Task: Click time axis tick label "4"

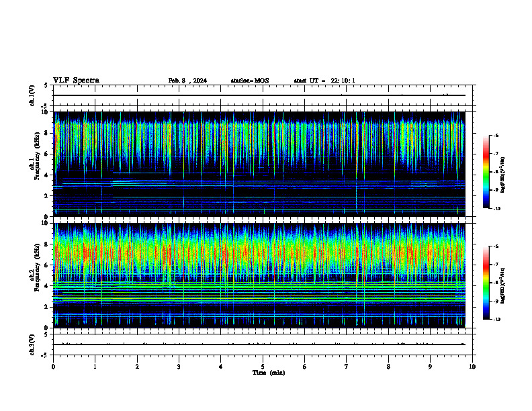Action: [221, 367]
